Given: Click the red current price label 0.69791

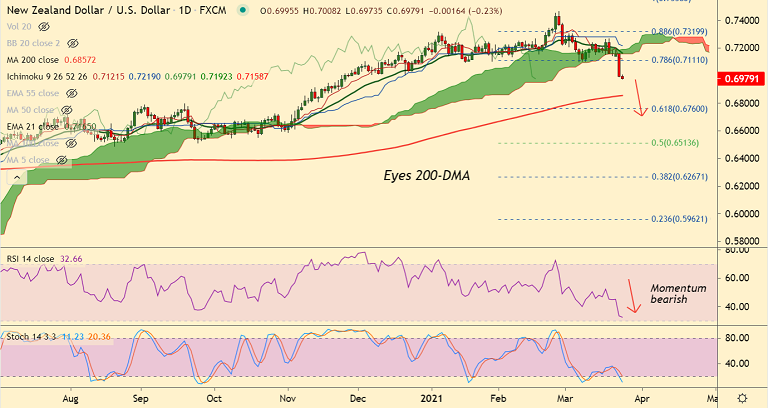Looking at the screenshot, I should [x=742, y=78].
